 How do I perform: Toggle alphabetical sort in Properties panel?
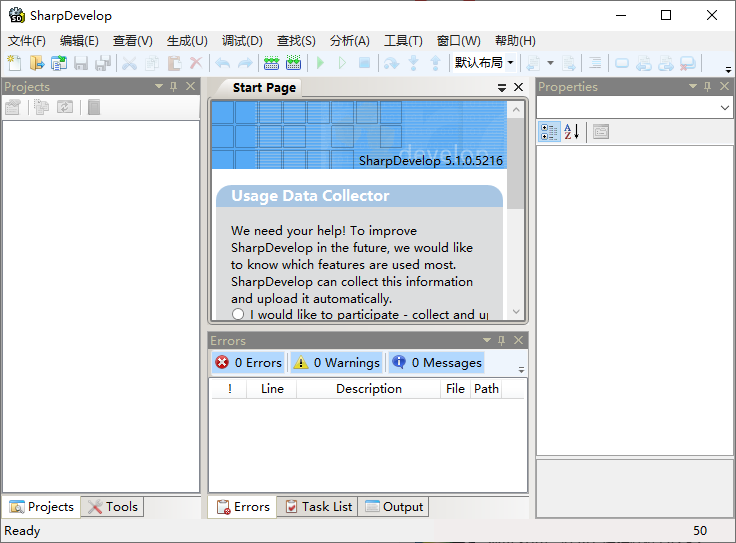[572, 132]
